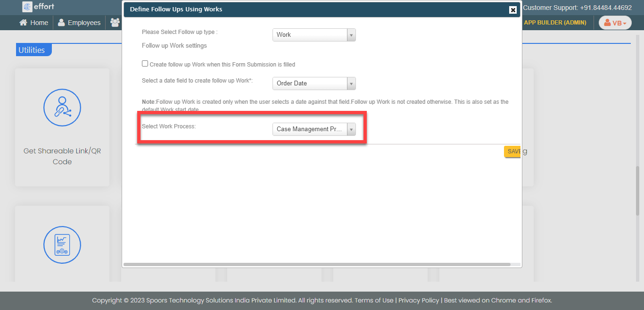Go to the Home menu item
Screen dimensions: 644x310
33,23
